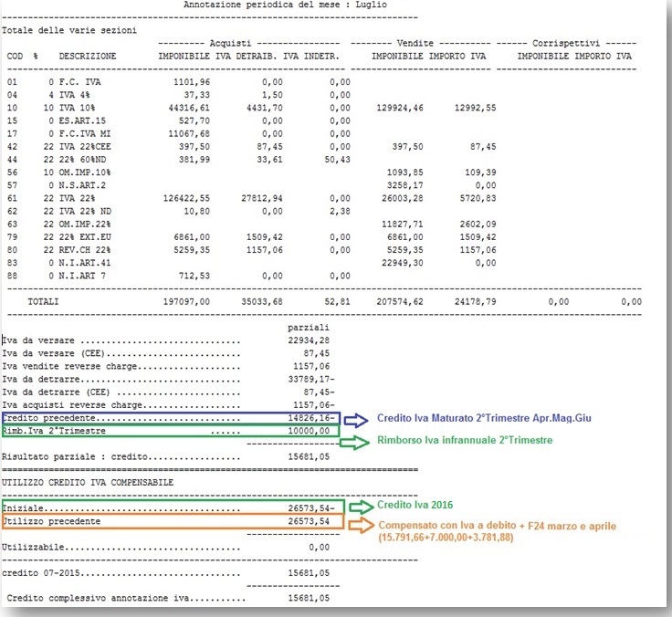Click the '22% 60%ND' description

82,160
